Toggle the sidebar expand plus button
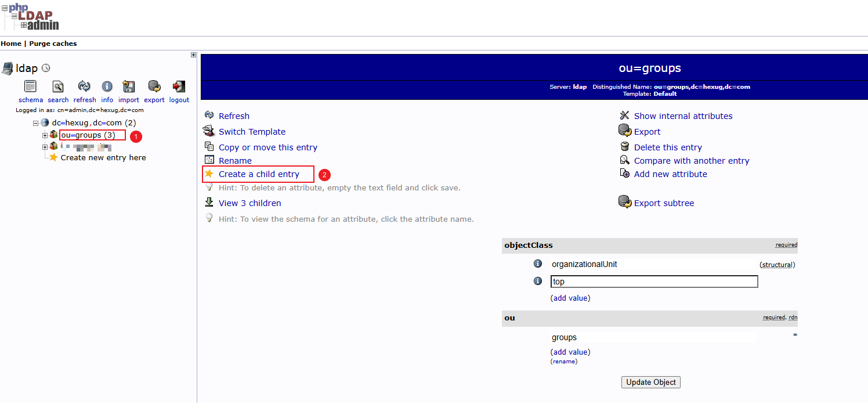 194,55
